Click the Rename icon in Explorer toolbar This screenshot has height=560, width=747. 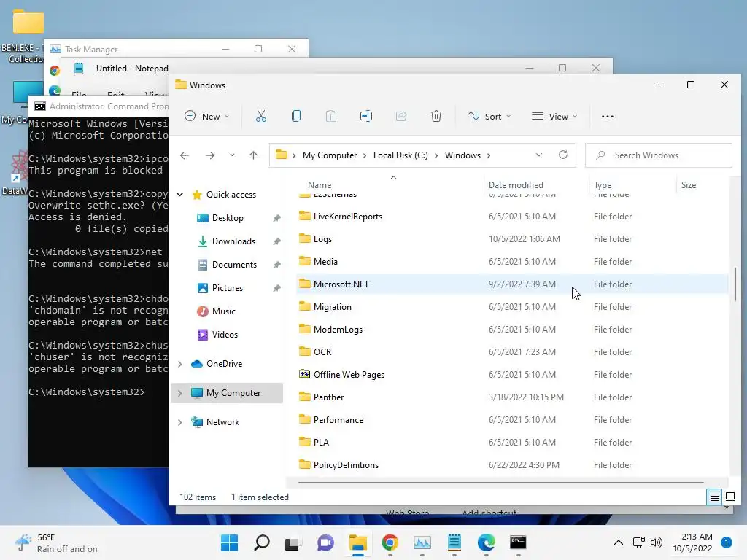click(366, 116)
